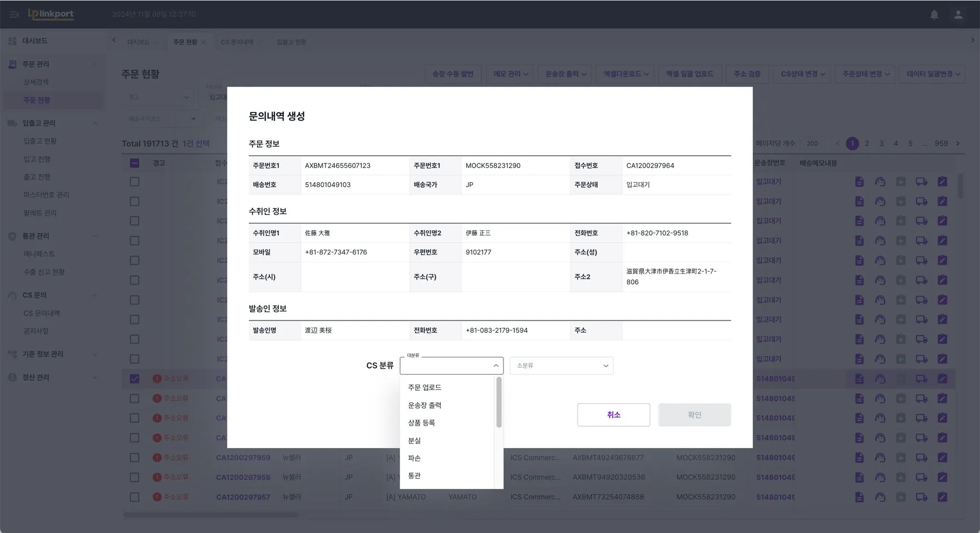
Task: Collapse the 대분류 dropdown
Action: 496,366
